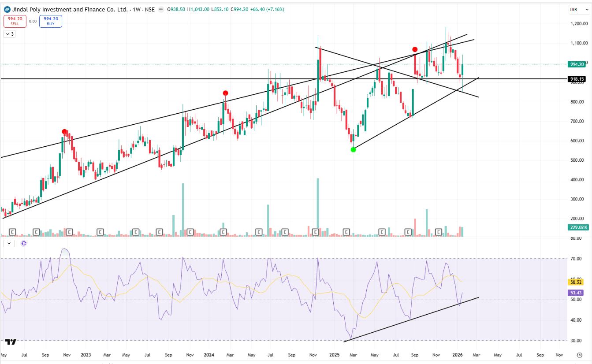
Task: Select the green dot marker near March 2025
Action: (x=353, y=150)
